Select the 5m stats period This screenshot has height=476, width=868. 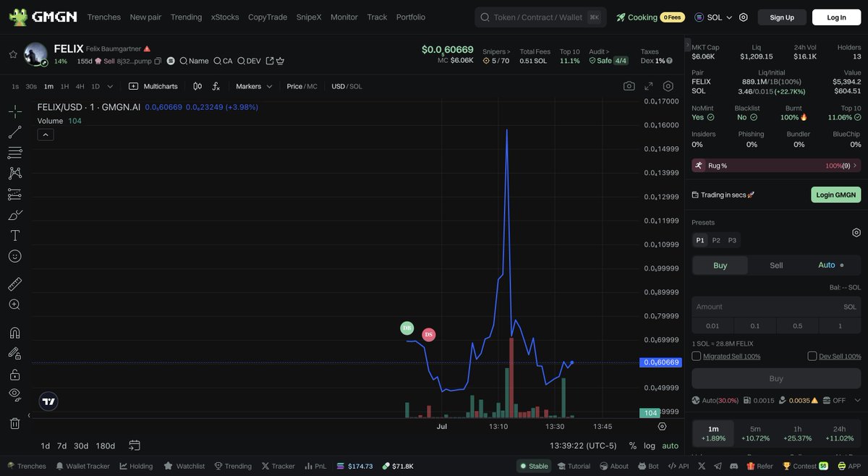click(x=755, y=434)
